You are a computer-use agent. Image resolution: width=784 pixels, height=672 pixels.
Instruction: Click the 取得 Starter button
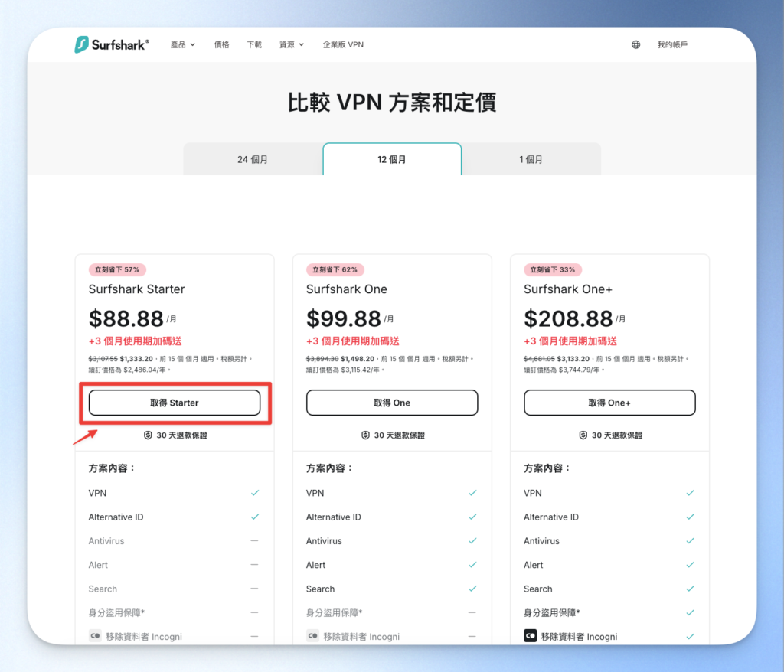[175, 403]
